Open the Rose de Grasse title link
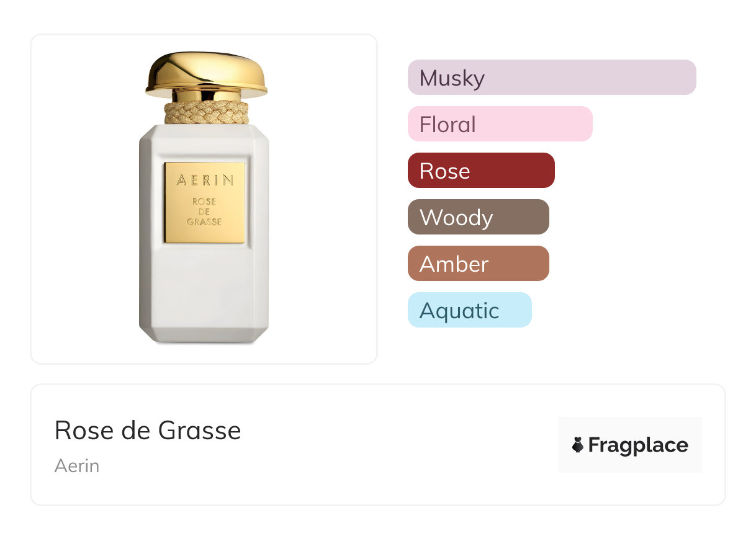 click(x=148, y=430)
